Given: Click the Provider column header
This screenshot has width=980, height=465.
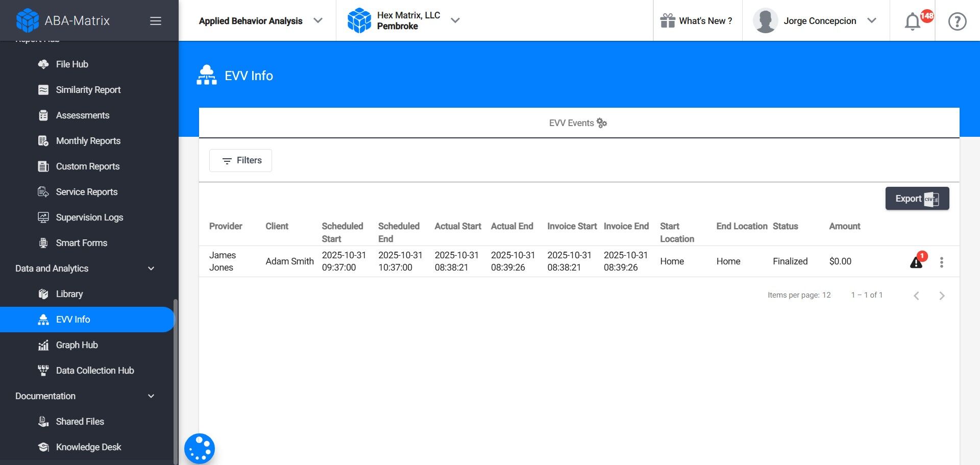Looking at the screenshot, I should point(226,226).
